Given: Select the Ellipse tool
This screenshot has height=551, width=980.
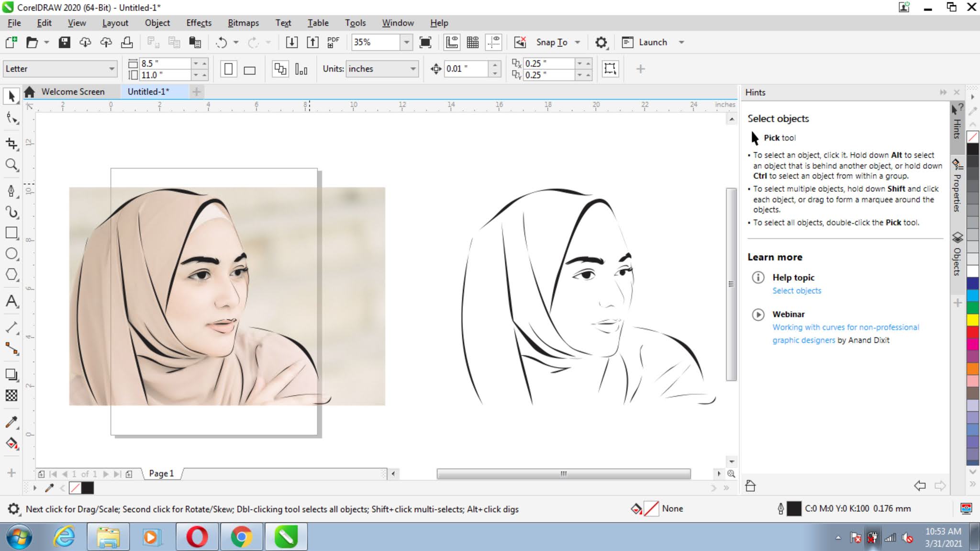Looking at the screenshot, I should [11, 254].
